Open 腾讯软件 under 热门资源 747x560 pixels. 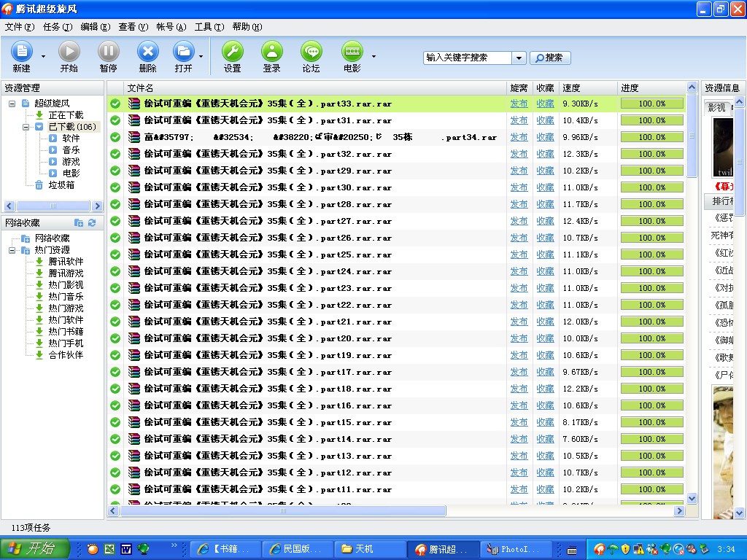66,262
